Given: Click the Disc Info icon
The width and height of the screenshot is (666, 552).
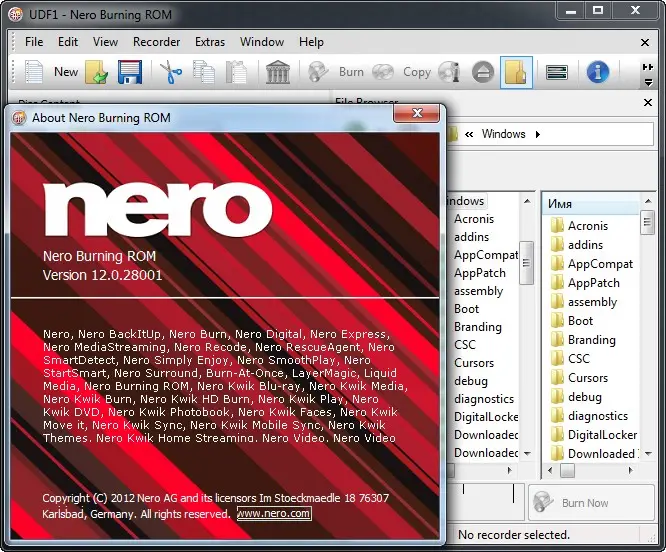Looking at the screenshot, I should tap(449, 72).
